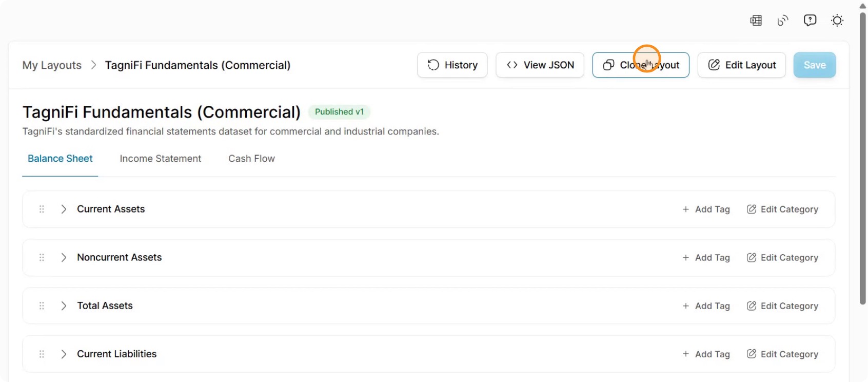The width and height of the screenshot is (868, 382).
Task: Click the broadcast signal icon in top bar
Action: pyautogui.click(x=783, y=21)
